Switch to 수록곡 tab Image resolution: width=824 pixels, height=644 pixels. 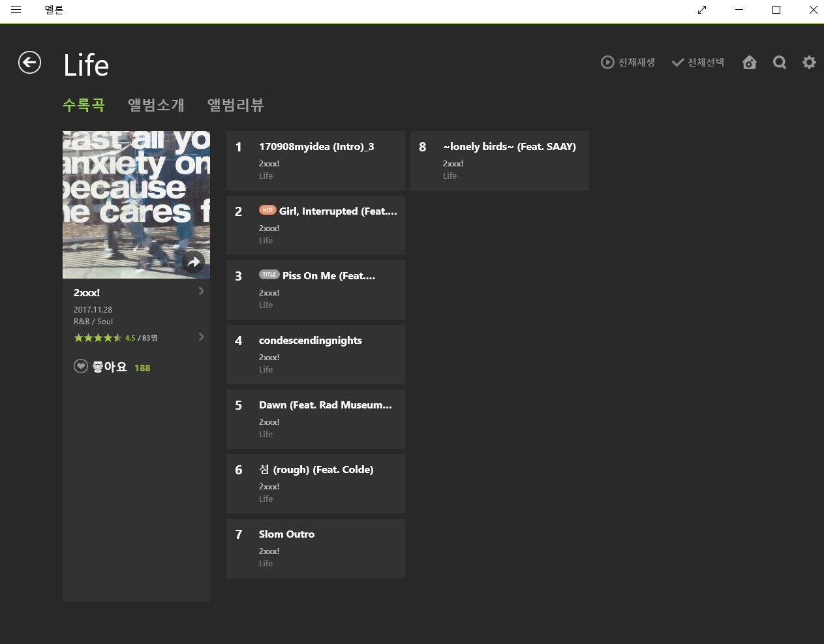click(x=84, y=104)
